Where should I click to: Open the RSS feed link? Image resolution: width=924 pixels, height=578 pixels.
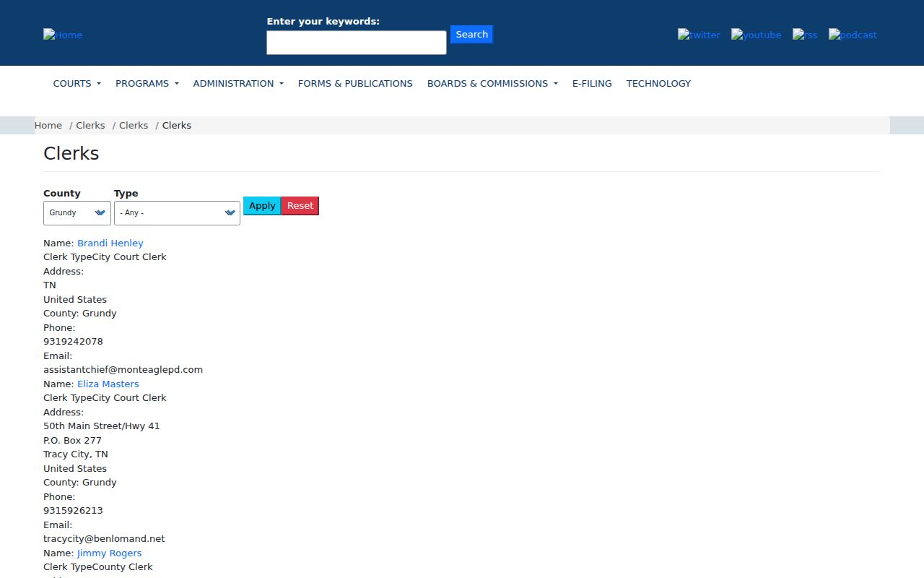click(x=805, y=35)
